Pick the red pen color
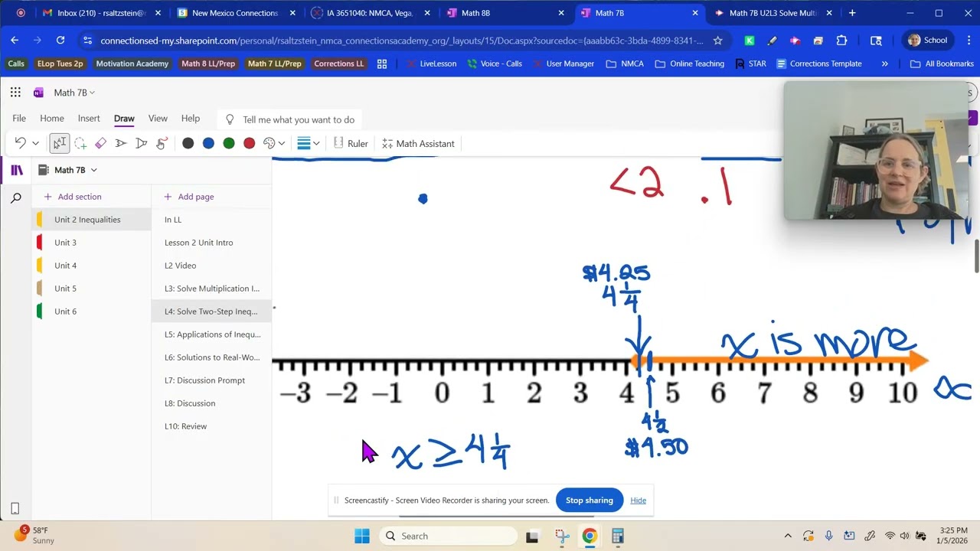Image resolution: width=980 pixels, height=551 pixels. [x=249, y=143]
